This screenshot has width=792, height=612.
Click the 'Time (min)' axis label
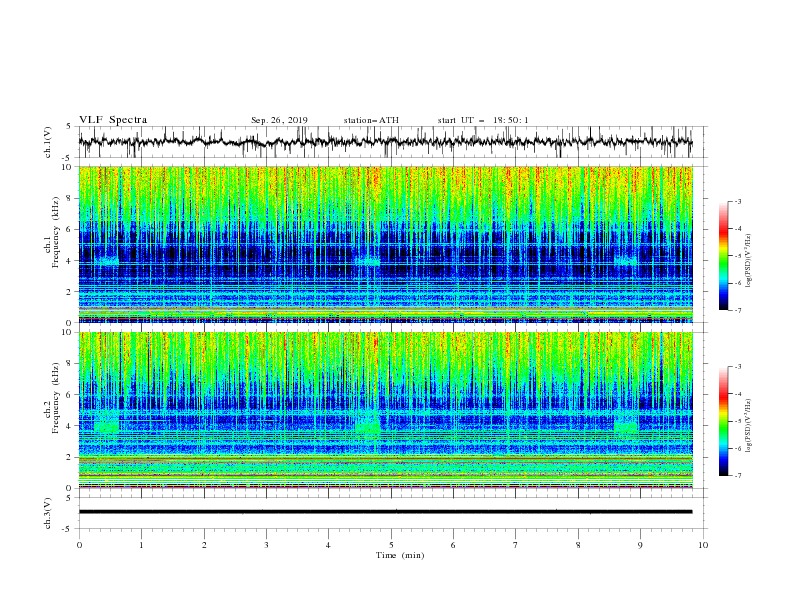[400, 555]
